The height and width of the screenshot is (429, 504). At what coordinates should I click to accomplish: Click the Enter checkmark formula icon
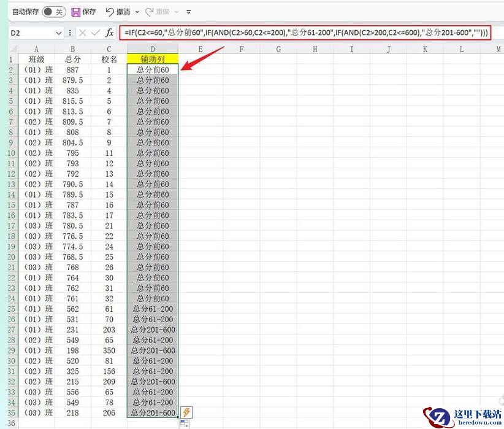tap(96, 33)
